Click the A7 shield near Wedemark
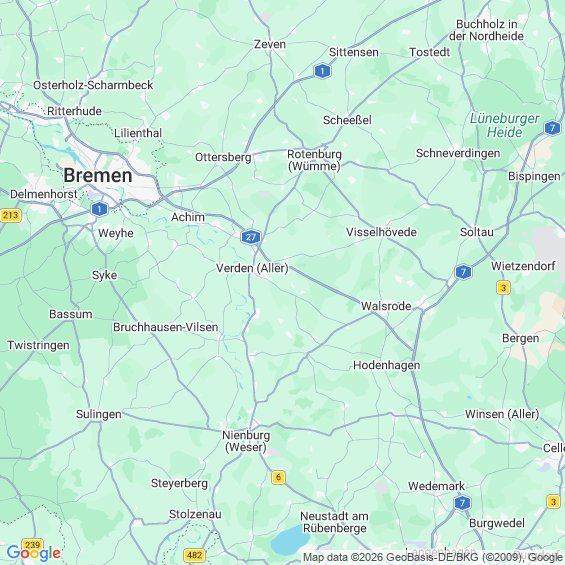The width and height of the screenshot is (565, 565). pos(462,502)
